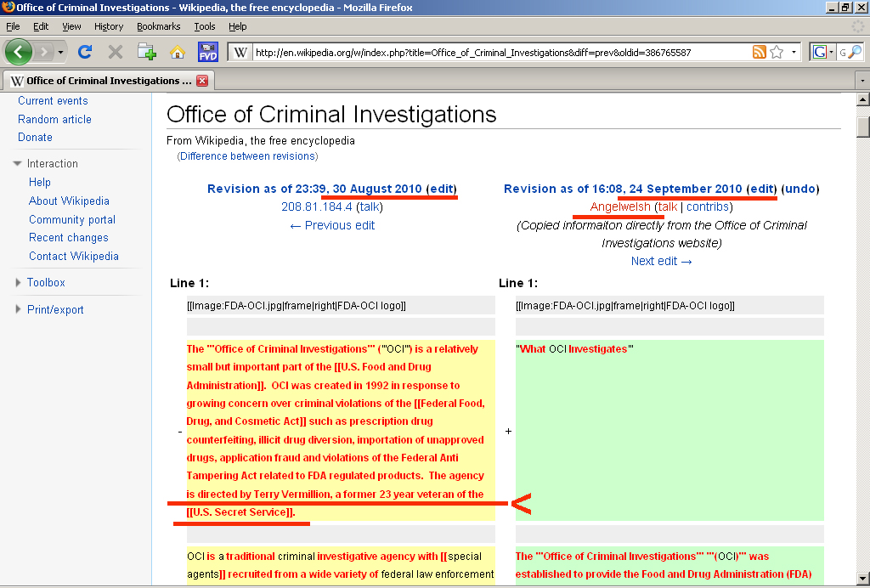Click the 'What OCI Investigates' added text
Viewport: 870px width, 588px height.
[574, 349]
